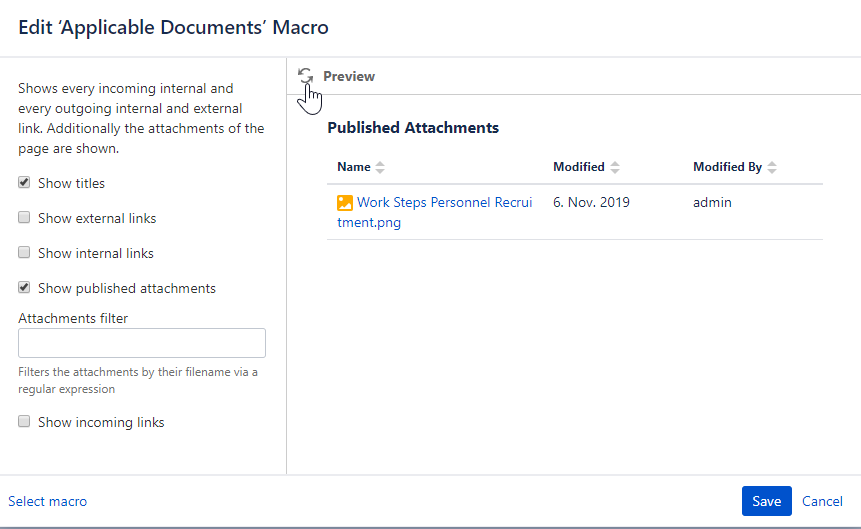This screenshot has height=529, width=861.
Task: Click the Name column header
Action: (x=354, y=167)
